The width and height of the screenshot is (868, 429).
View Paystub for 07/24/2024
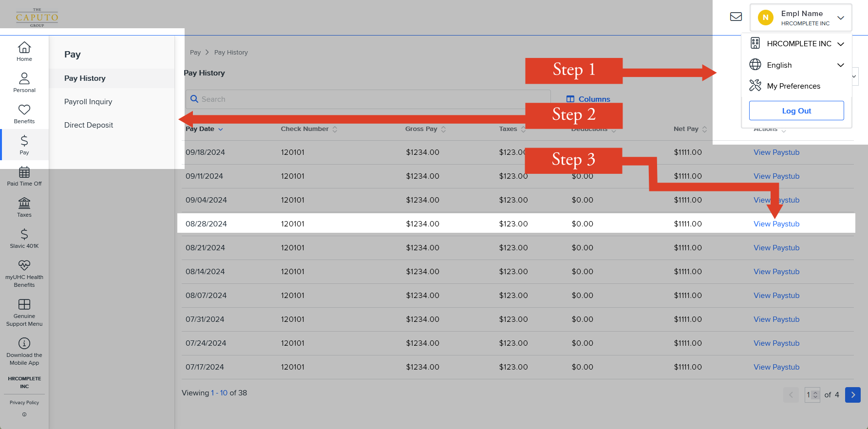pos(776,343)
